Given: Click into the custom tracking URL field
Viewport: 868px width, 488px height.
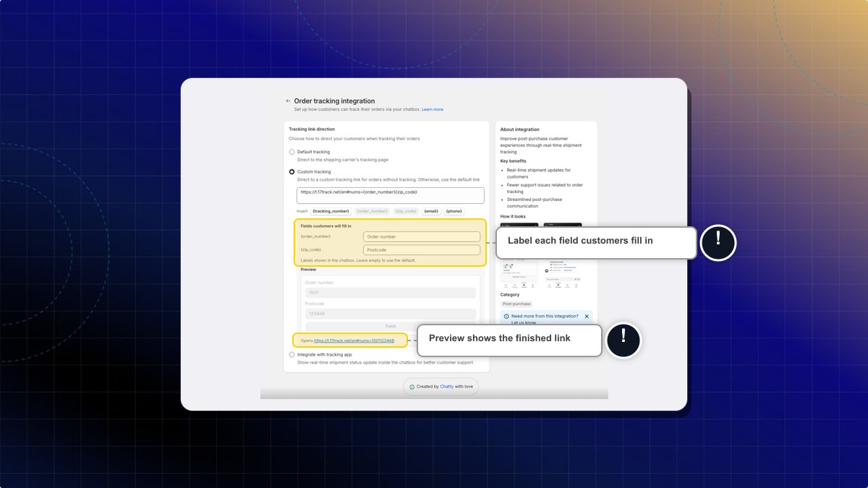Looking at the screenshot, I should (391, 195).
